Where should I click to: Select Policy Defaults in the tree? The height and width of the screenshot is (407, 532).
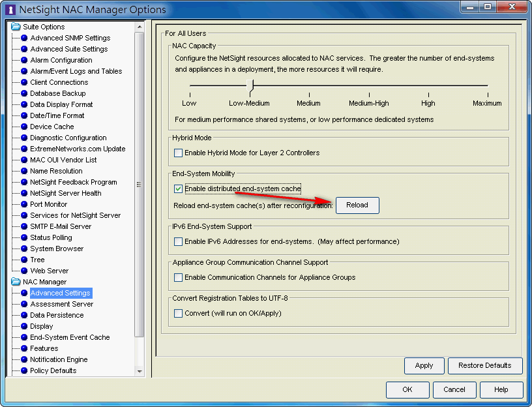point(53,370)
